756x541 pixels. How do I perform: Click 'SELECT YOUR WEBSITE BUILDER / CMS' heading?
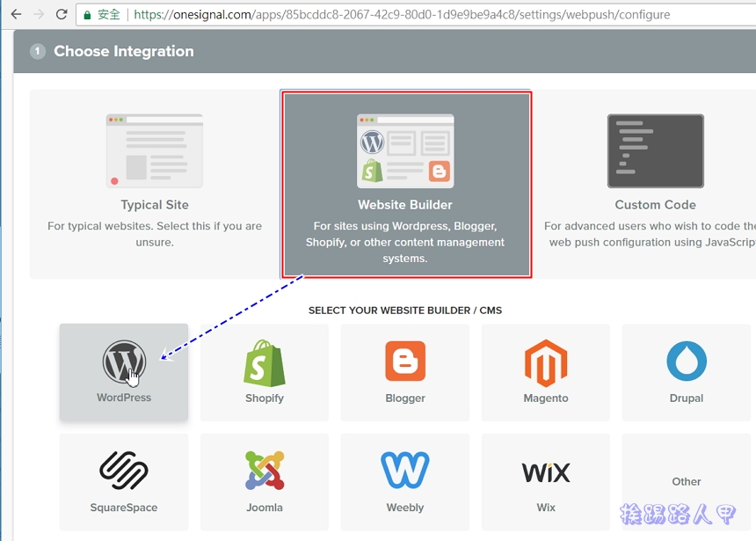coord(405,311)
